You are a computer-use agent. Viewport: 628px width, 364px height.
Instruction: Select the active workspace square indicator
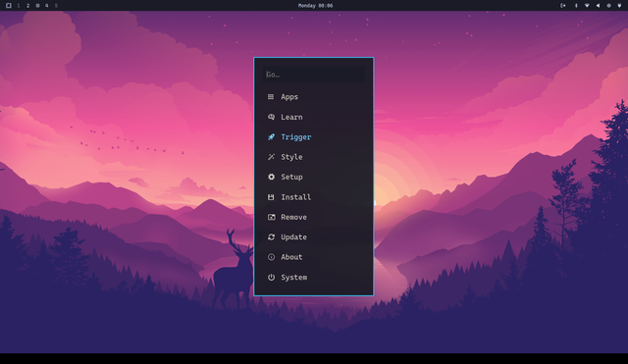(37, 6)
